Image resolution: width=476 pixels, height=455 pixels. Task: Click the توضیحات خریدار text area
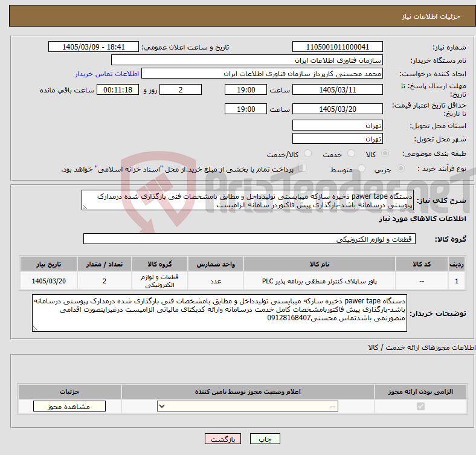[x=219, y=313]
